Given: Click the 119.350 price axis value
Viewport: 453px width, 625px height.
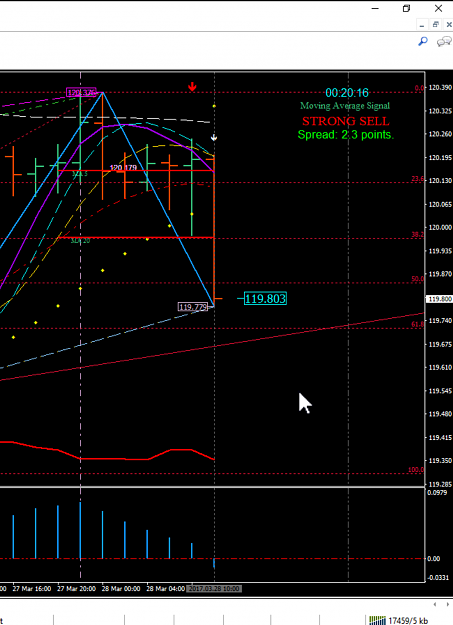Looking at the screenshot, I should tap(440, 461).
